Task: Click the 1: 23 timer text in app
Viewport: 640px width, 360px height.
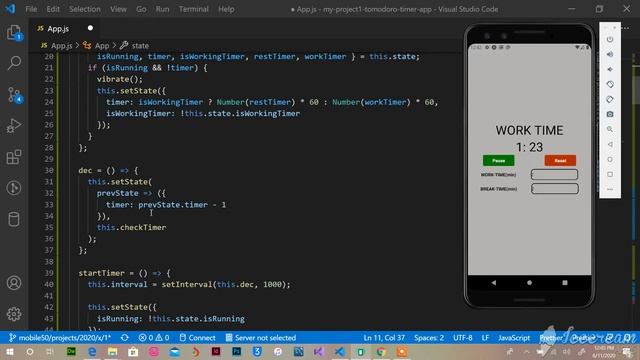Action: 529,147
